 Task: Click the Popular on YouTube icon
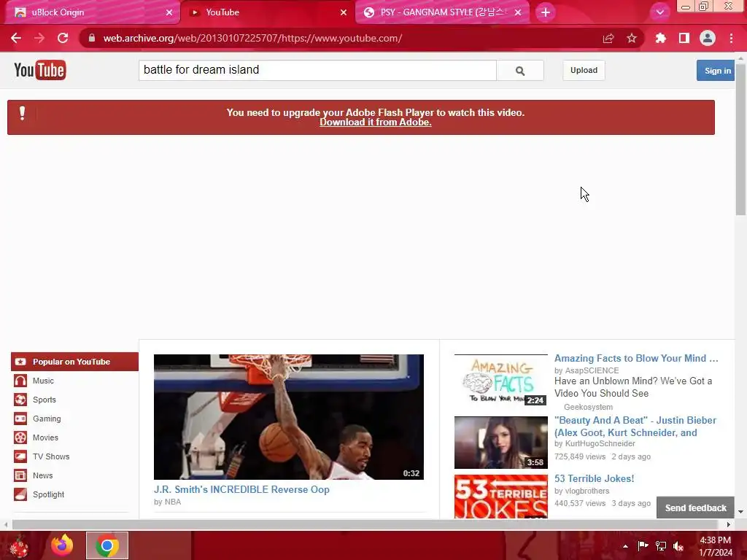point(20,362)
